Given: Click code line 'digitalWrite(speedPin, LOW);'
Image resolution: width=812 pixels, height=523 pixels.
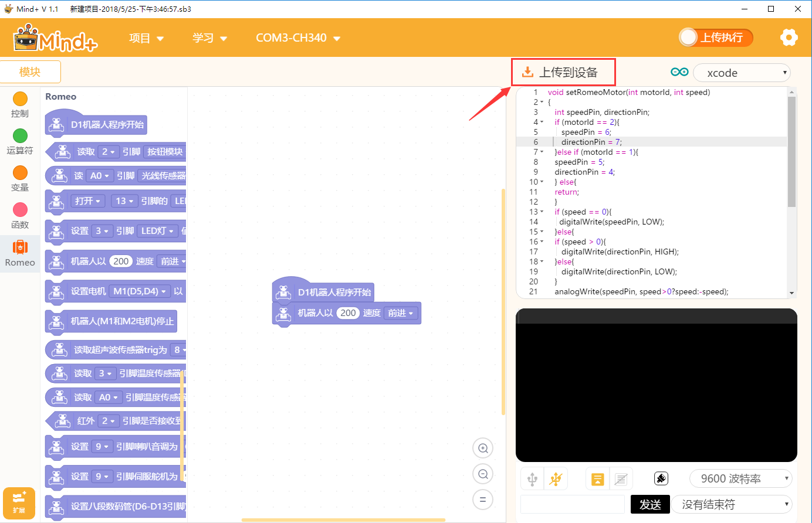Looking at the screenshot, I should pos(612,222).
